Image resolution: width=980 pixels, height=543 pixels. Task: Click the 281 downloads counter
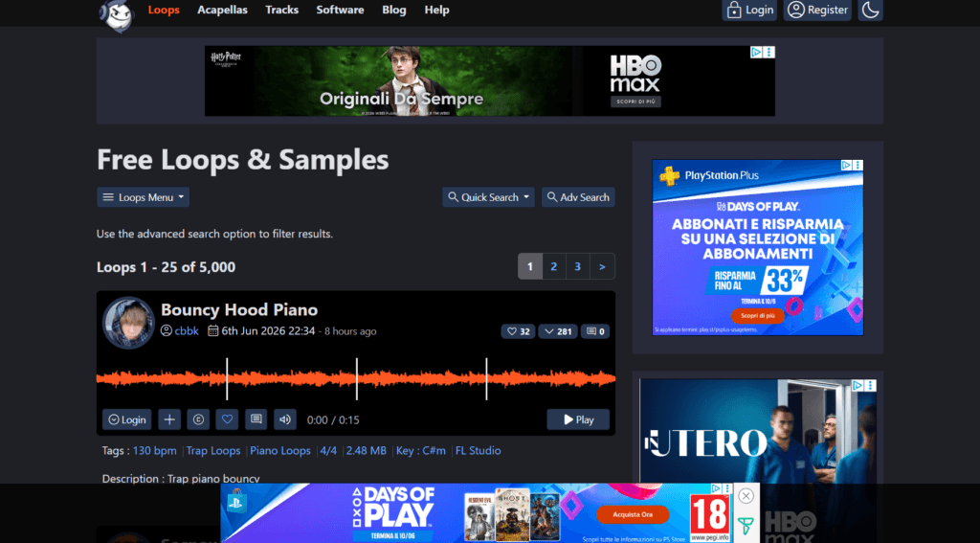(x=558, y=331)
